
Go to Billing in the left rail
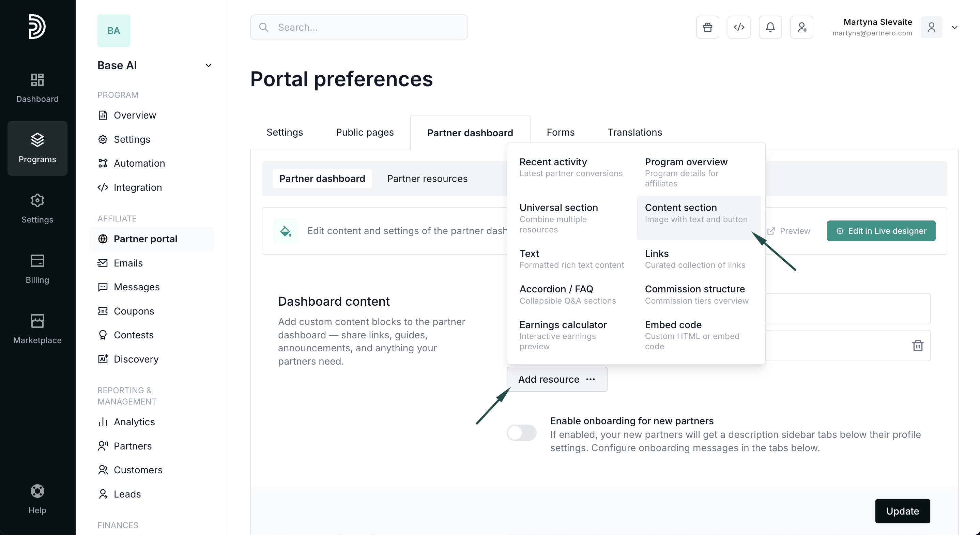point(37,269)
